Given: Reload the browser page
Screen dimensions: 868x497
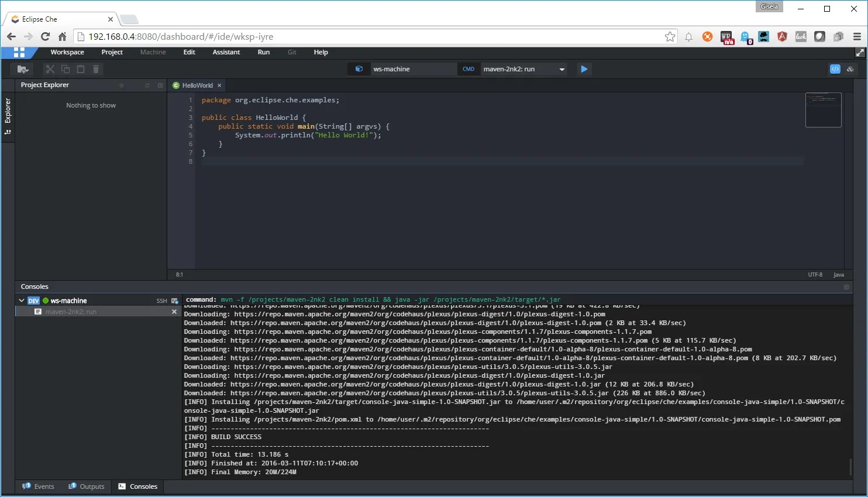Looking at the screenshot, I should pyautogui.click(x=45, y=36).
